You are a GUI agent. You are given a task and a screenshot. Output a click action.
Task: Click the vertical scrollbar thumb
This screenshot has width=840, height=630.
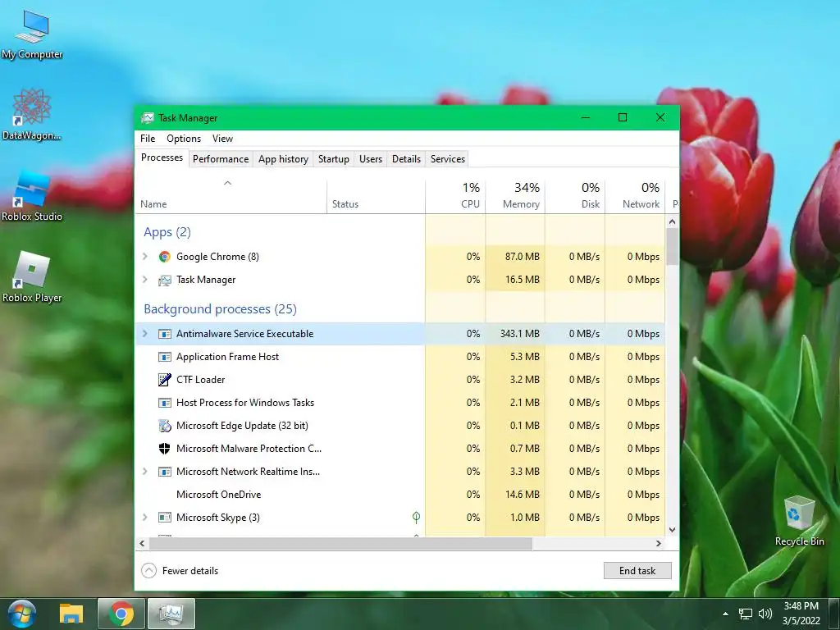point(673,246)
